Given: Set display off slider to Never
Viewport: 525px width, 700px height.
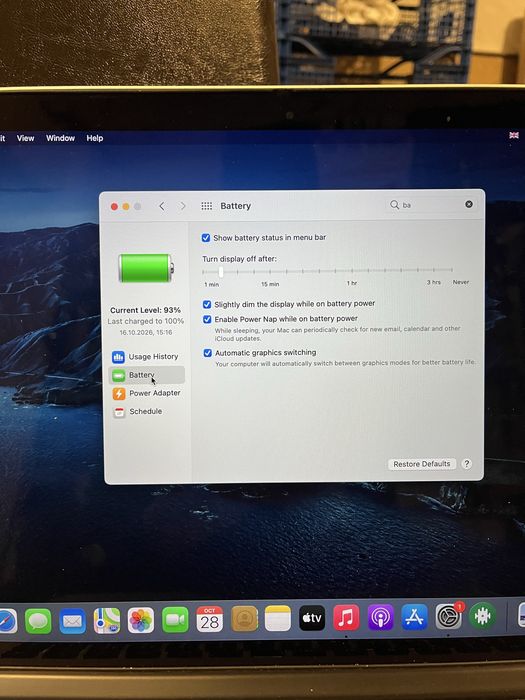Looking at the screenshot, I should tap(453, 270).
